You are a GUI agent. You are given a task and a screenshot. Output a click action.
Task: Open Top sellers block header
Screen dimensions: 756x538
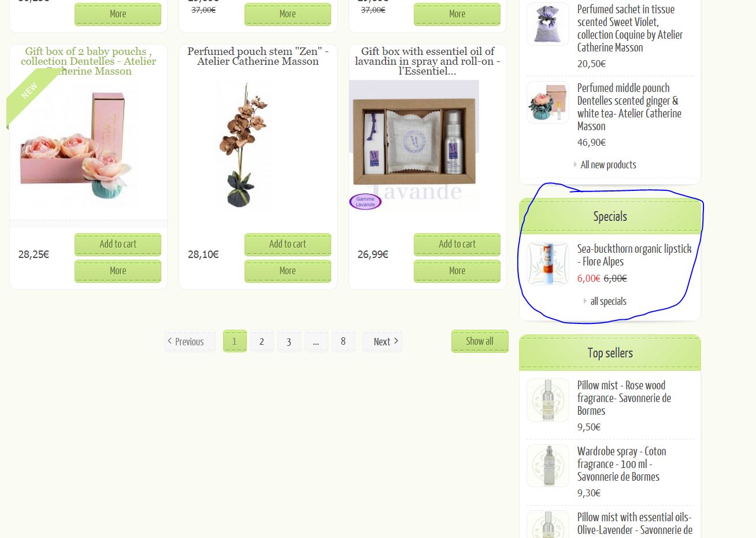click(610, 353)
